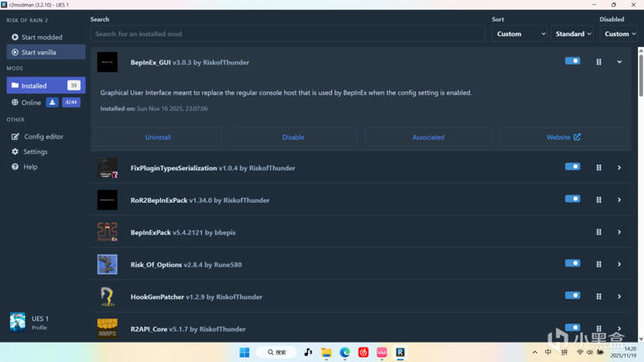Click drag handle icon for BepInExPack
Viewport: 644px width, 362px height.
[x=599, y=232]
